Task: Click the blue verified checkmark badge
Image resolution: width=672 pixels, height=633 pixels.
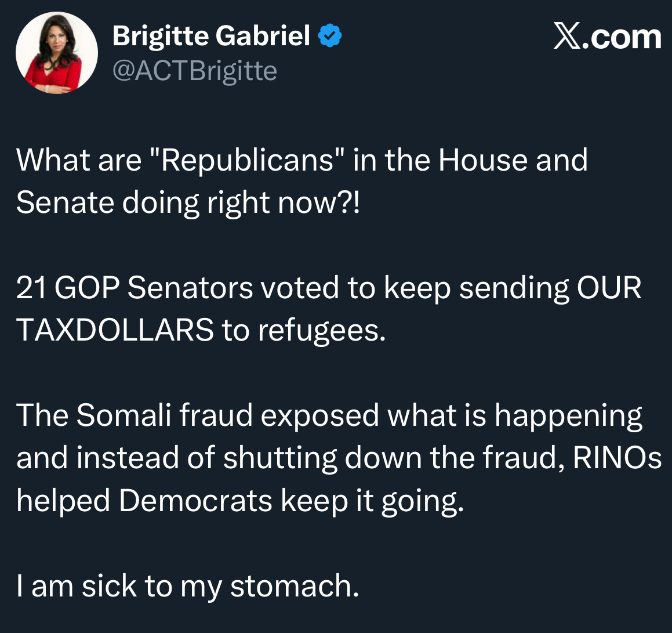Action: (331, 37)
